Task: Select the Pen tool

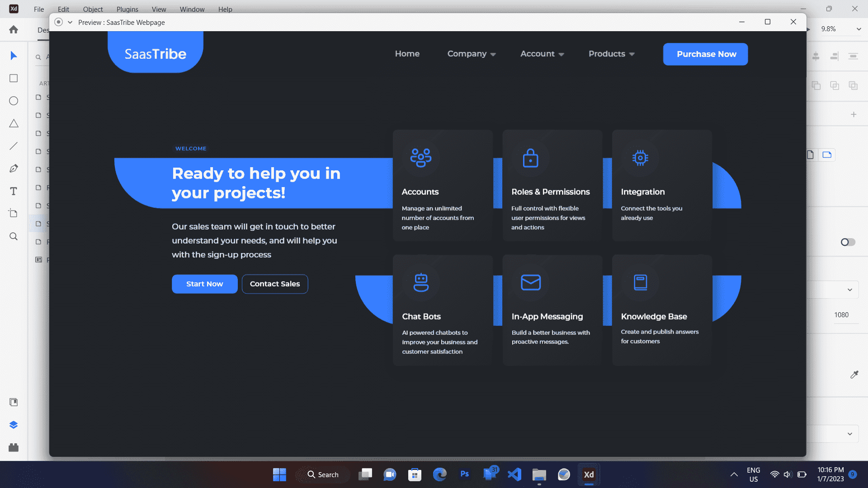Action: [x=14, y=169]
